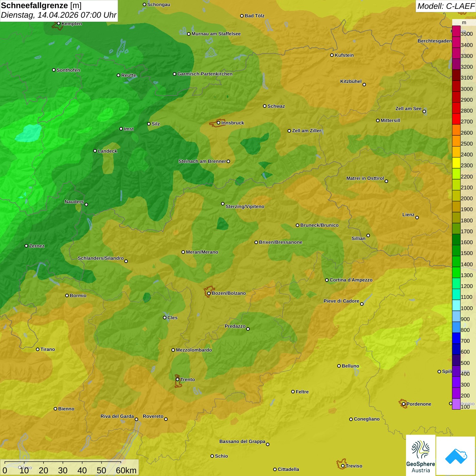Screen dimensions: 476x476
Task: Click the 'Riva del Garda' town label
Action: point(117,416)
